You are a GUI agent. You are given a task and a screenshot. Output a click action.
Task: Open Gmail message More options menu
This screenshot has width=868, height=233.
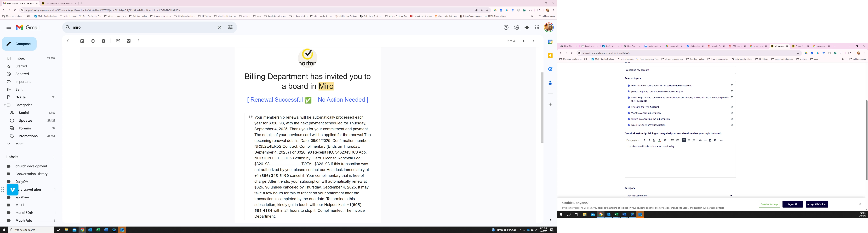[138, 41]
